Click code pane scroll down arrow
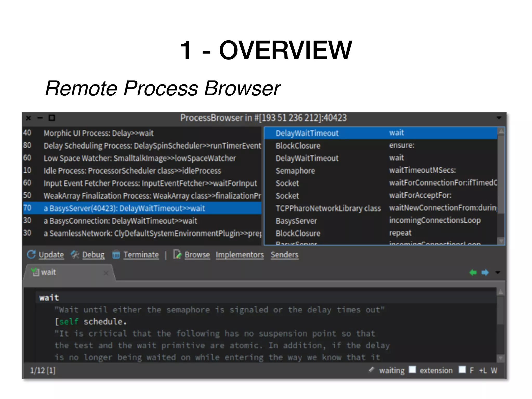This screenshot has height=399, width=532. pyautogui.click(x=501, y=358)
